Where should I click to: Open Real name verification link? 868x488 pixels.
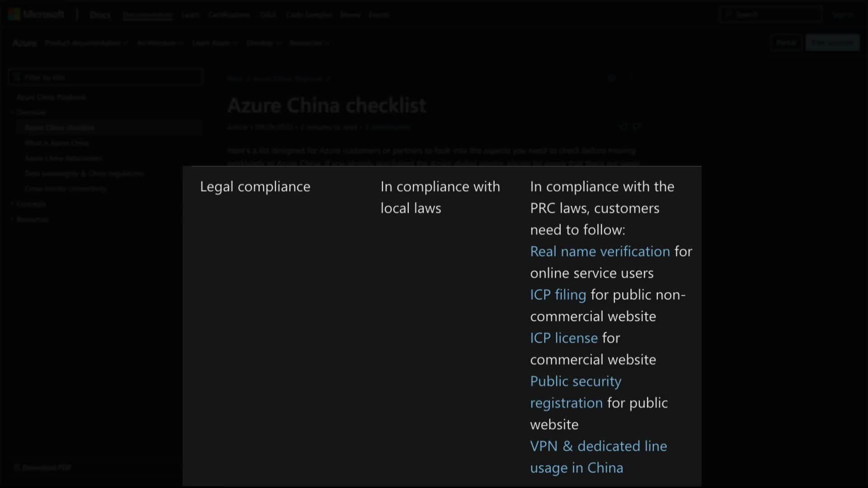599,251
